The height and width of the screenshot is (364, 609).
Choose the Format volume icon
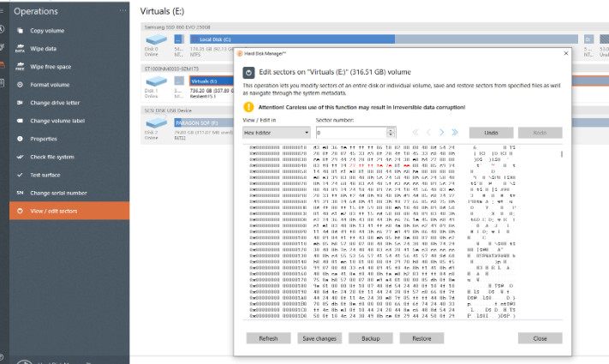(x=21, y=84)
